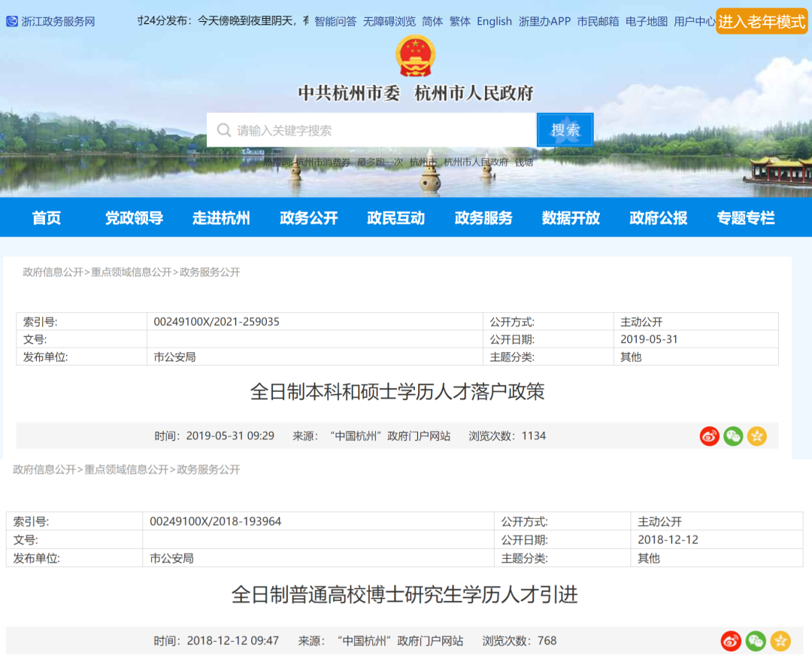Click WeChat share icon beside 浏览次数 768

[756, 641]
